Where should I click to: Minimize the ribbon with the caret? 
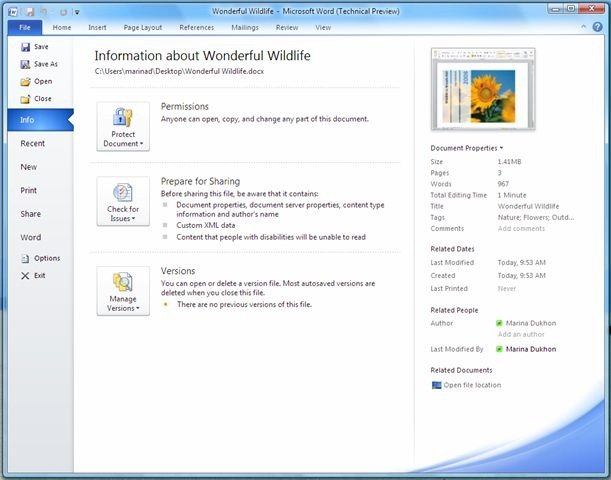583,27
